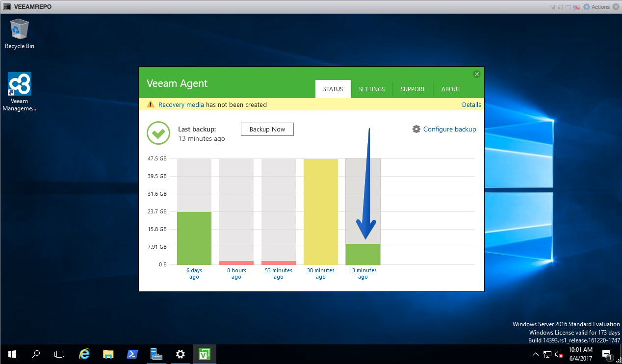Click the yellow warning triangle icon
622x364 pixels.
[x=151, y=104]
